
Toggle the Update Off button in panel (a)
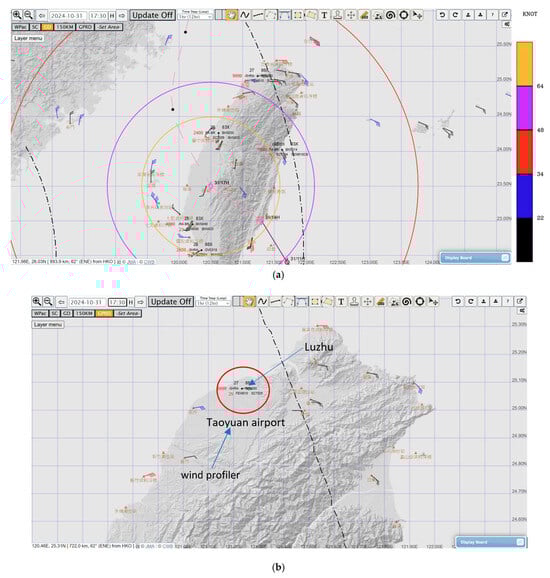coord(152,15)
